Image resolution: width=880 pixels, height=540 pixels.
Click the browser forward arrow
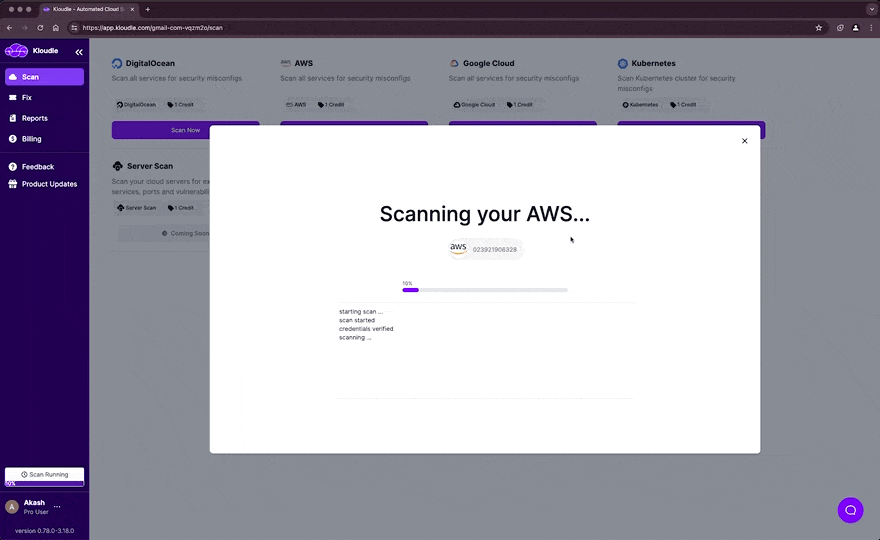click(x=25, y=28)
